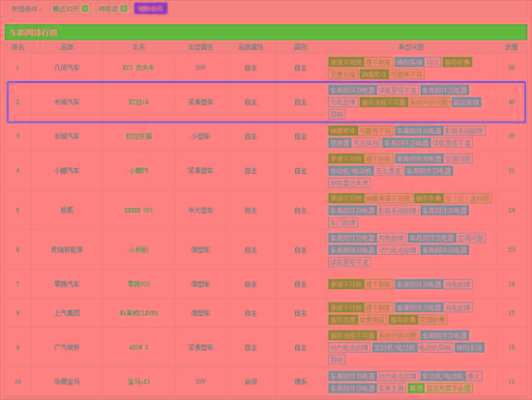Click 德系 in the 宝马iX3 row

click(x=301, y=382)
